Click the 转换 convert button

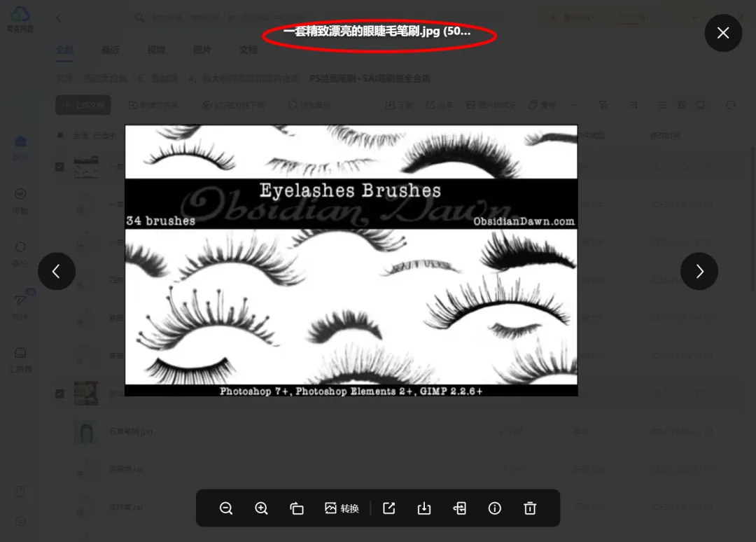click(342, 508)
